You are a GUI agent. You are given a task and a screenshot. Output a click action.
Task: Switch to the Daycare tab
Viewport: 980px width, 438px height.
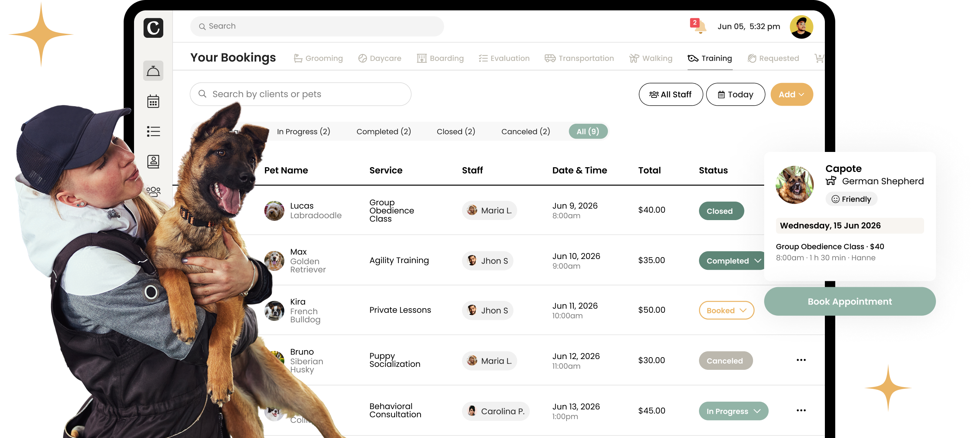(x=380, y=58)
